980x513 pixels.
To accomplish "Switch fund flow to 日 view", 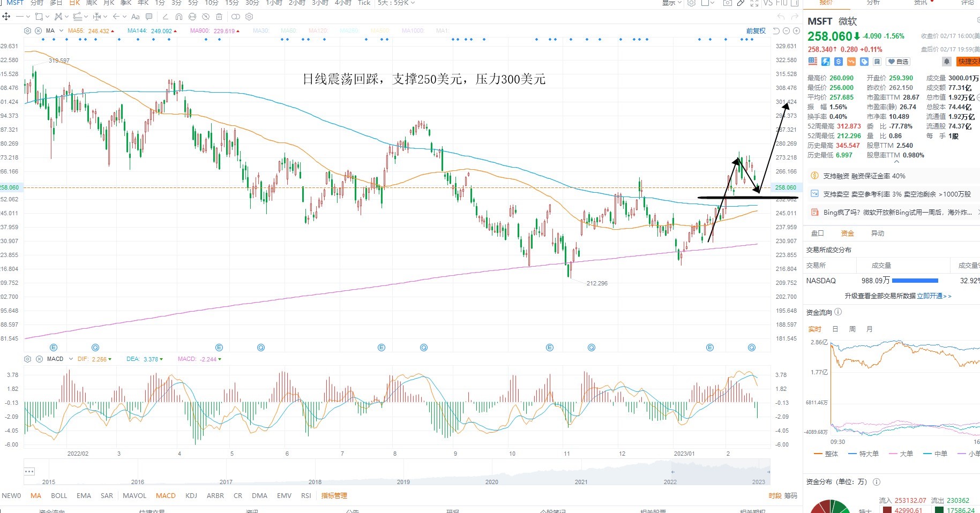I will [x=835, y=329].
